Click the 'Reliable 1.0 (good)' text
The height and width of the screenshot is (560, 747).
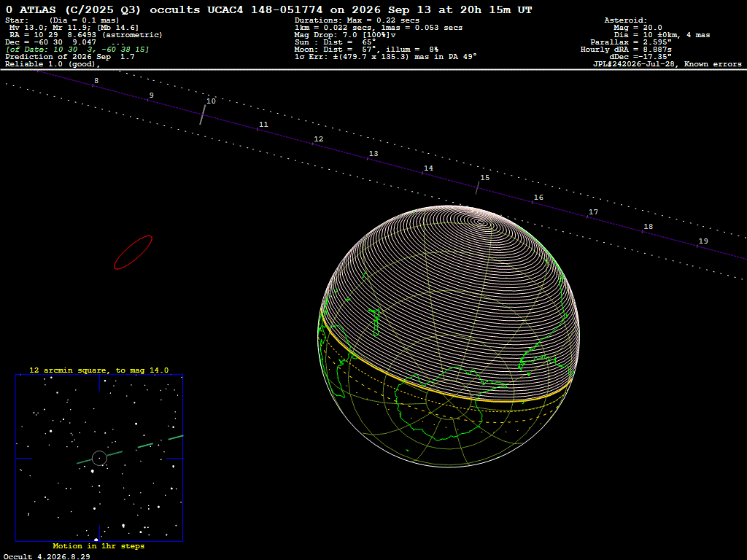(x=53, y=64)
